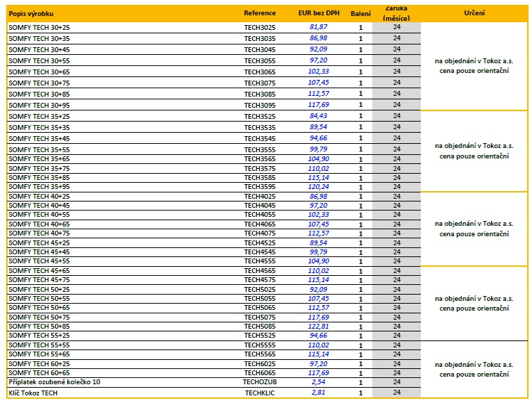This screenshot has width=532, height=403.
Task: Click reference TECHKLIC
Action: click(260, 393)
